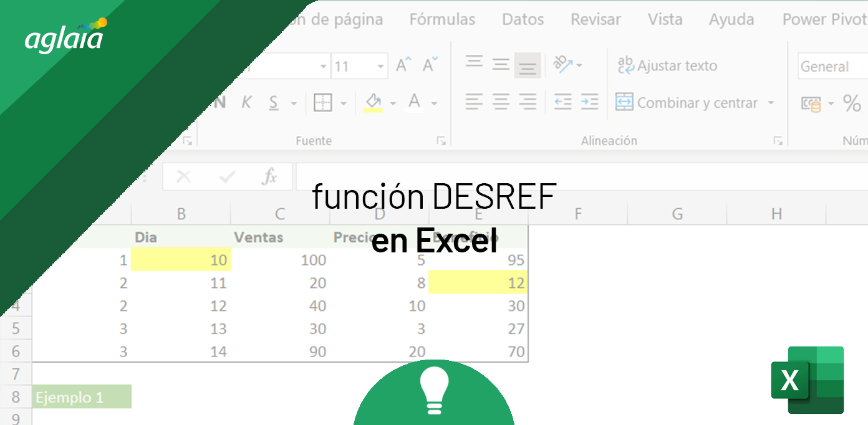
Task: Click inside the formula bar input
Action: pos(582,178)
